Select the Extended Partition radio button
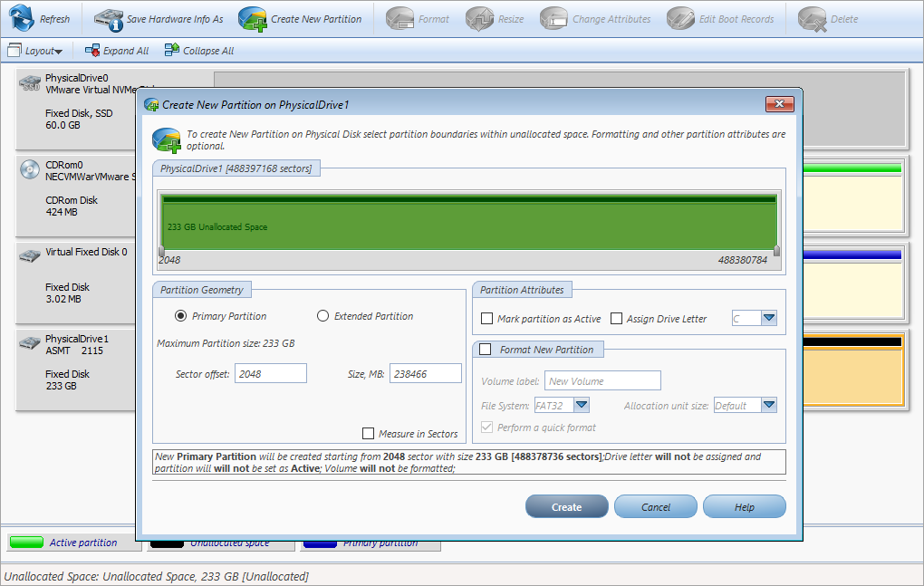Viewport: 924px width, 586px height. 322,316
